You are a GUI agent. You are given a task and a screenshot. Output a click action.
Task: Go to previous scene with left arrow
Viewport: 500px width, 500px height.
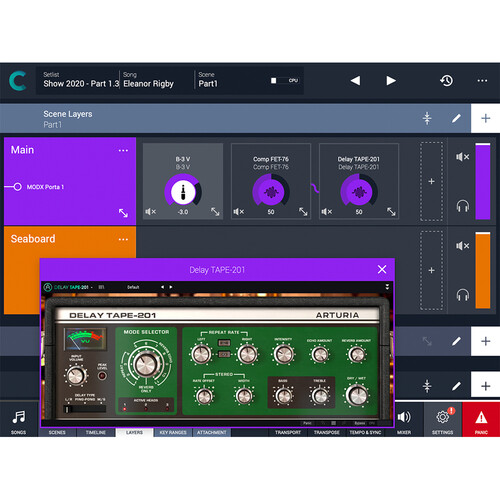pyautogui.click(x=355, y=80)
